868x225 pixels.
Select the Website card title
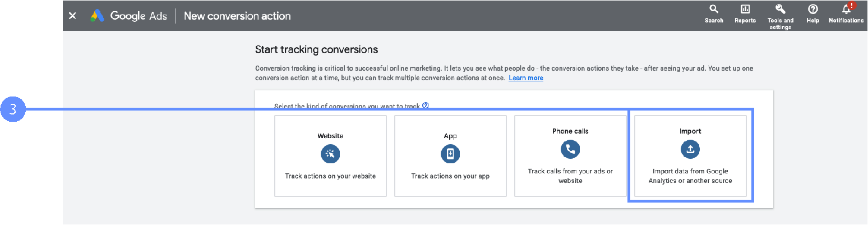pos(330,136)
